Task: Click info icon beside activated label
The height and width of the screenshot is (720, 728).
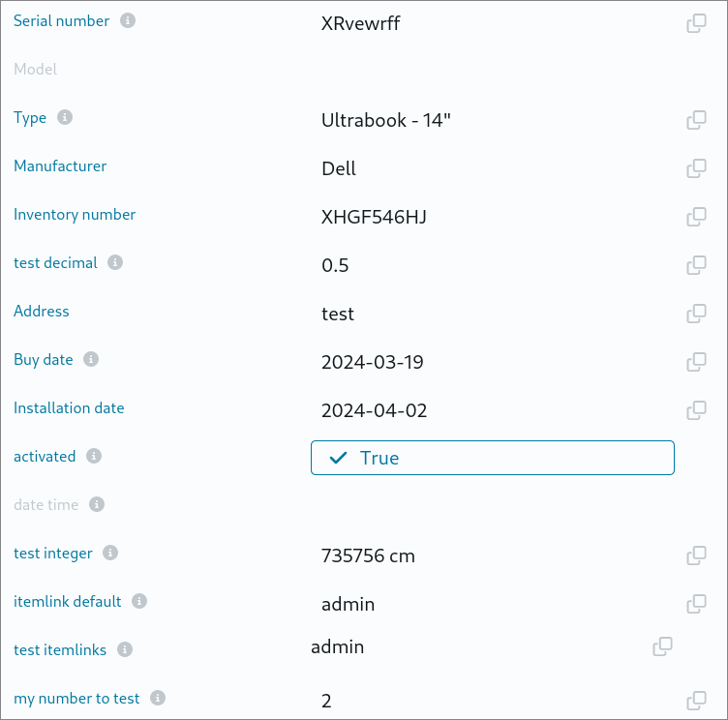Action: pos(94,456)
